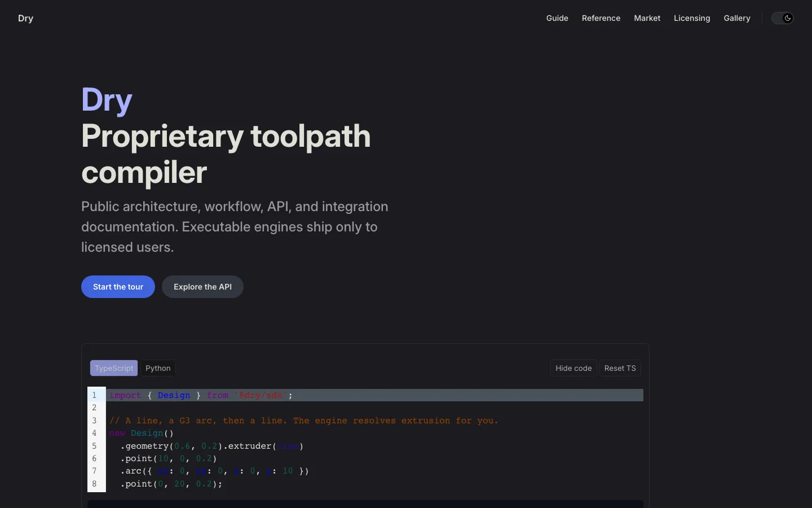Select the TypeScript code tab
Viewport: 812px width, 508px height.
114,368
